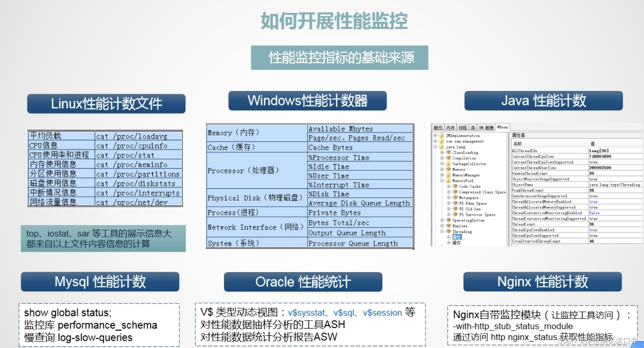Expand the ClassLoading node
644x348 pixels.
442,152
